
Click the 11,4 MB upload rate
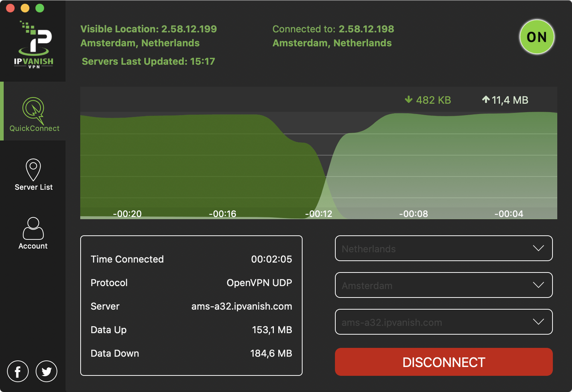(510, 100)
